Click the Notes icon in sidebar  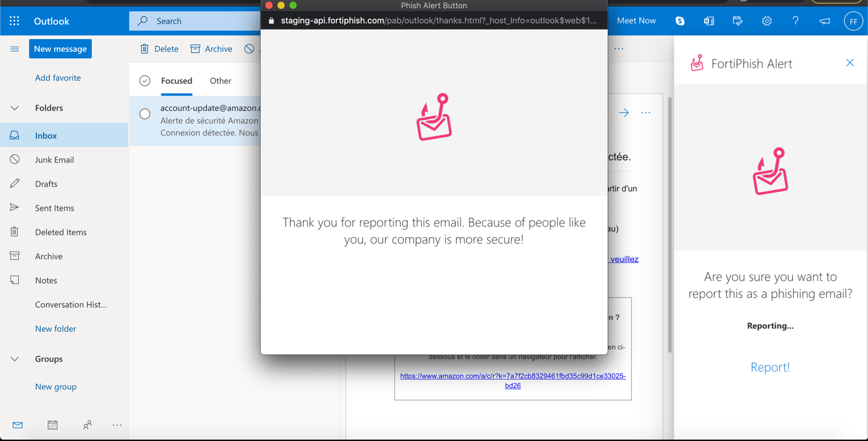(14, 279)
